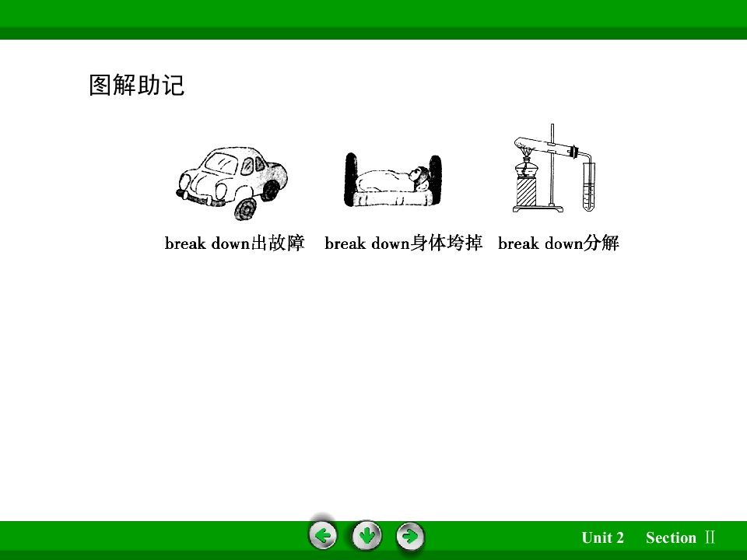Advance to next slide with right arrow

click(x=410, y=536)
